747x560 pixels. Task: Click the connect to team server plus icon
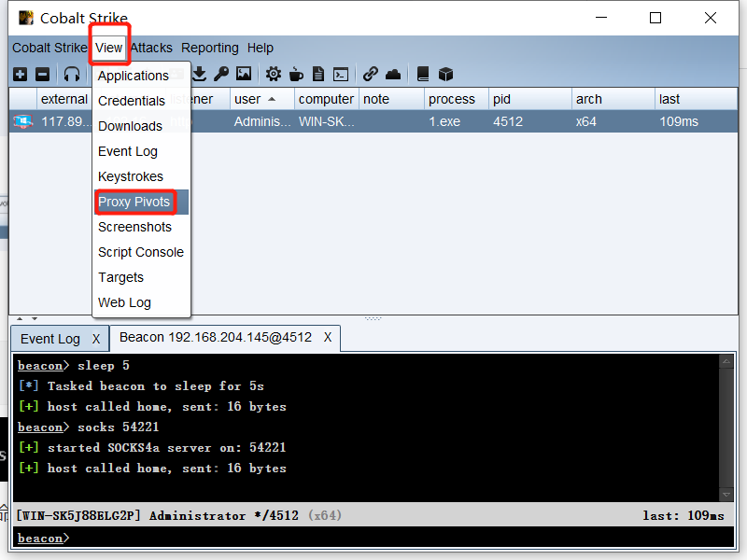[20, 75]
